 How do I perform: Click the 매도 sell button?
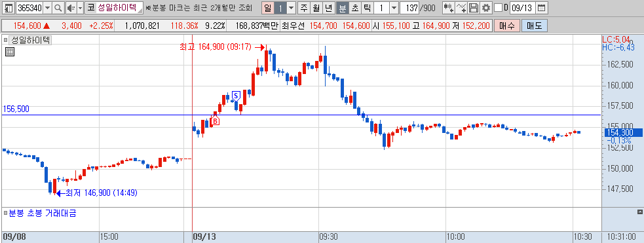coord(535,26)
